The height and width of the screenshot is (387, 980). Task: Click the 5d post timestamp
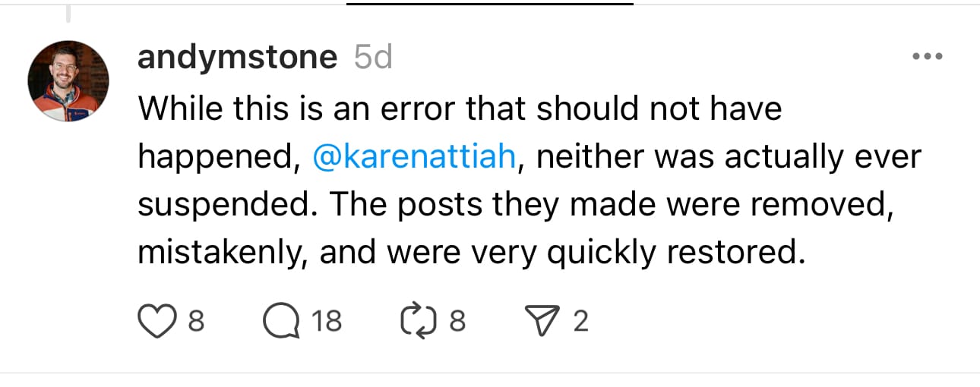pyautogui.click(x=373, y=58)
